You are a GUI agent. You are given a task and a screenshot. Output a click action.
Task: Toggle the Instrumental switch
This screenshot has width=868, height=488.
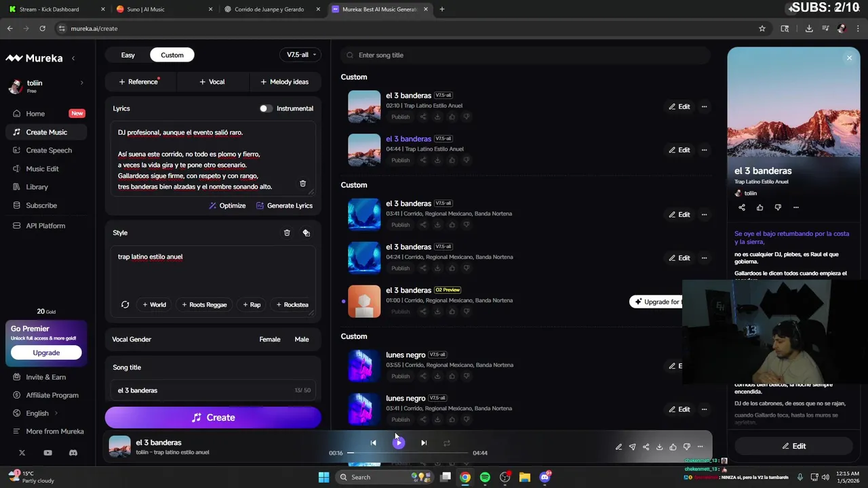coord(265,108)
